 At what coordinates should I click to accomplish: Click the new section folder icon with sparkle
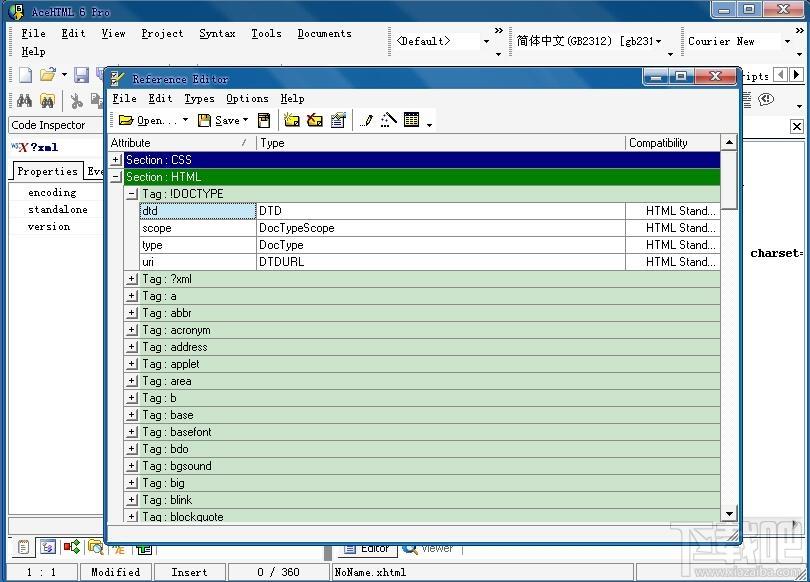click(292, 120)
